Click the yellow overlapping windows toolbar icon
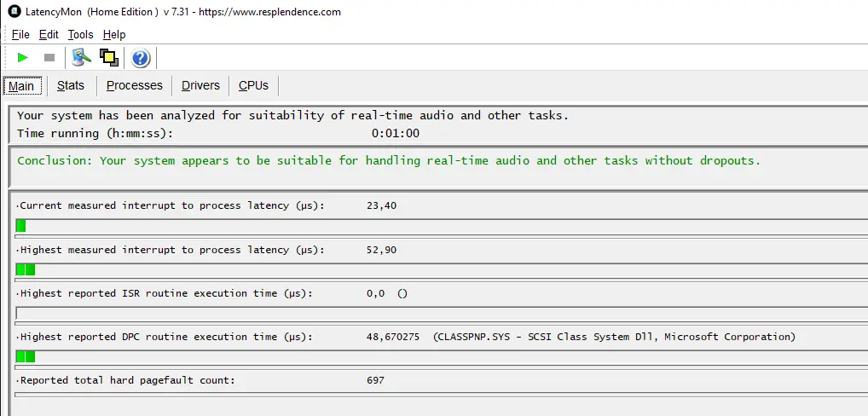This screenshot has width=868, height=416. (x=109, y=57)
